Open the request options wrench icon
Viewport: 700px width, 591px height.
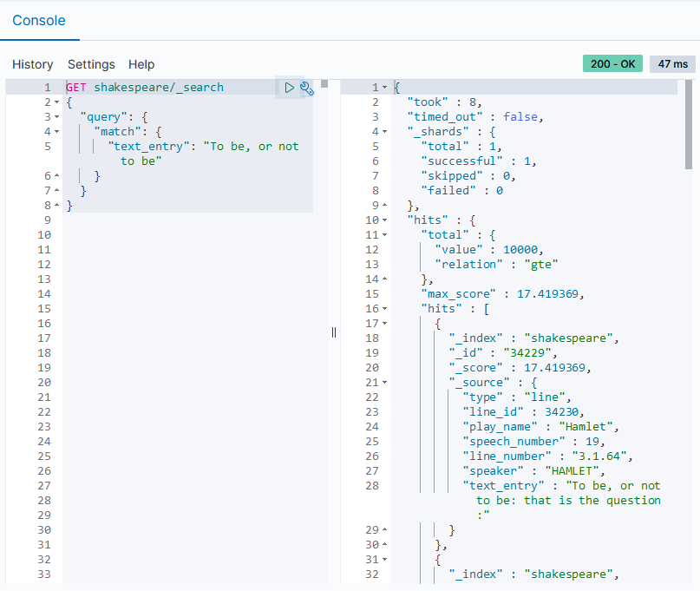(x=308, y=87)
